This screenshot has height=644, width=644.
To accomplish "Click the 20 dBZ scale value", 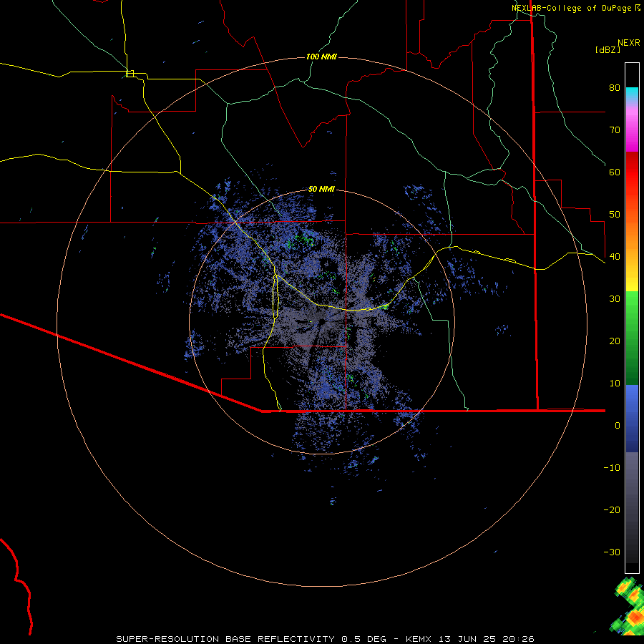I will click(x=615, y=341).
